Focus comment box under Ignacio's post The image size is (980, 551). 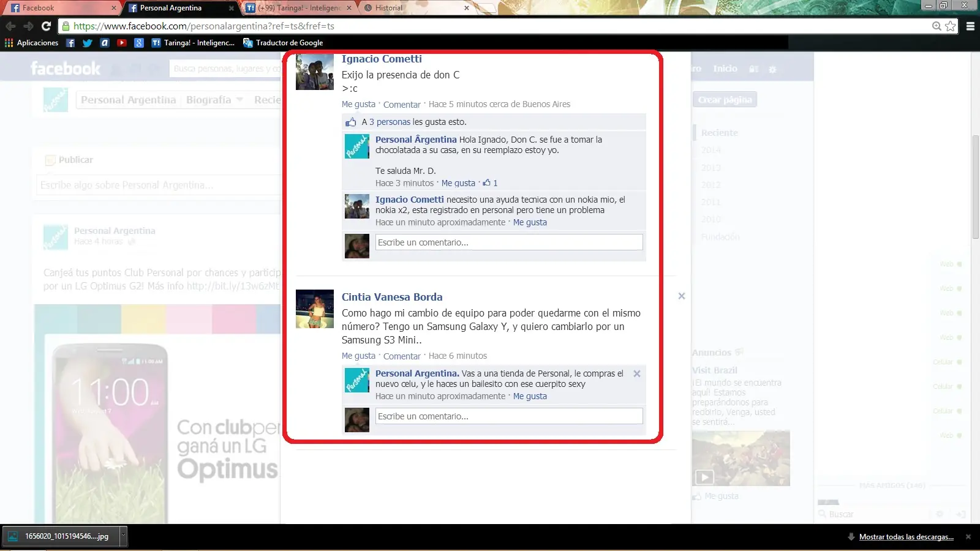[x=509, y=242]
